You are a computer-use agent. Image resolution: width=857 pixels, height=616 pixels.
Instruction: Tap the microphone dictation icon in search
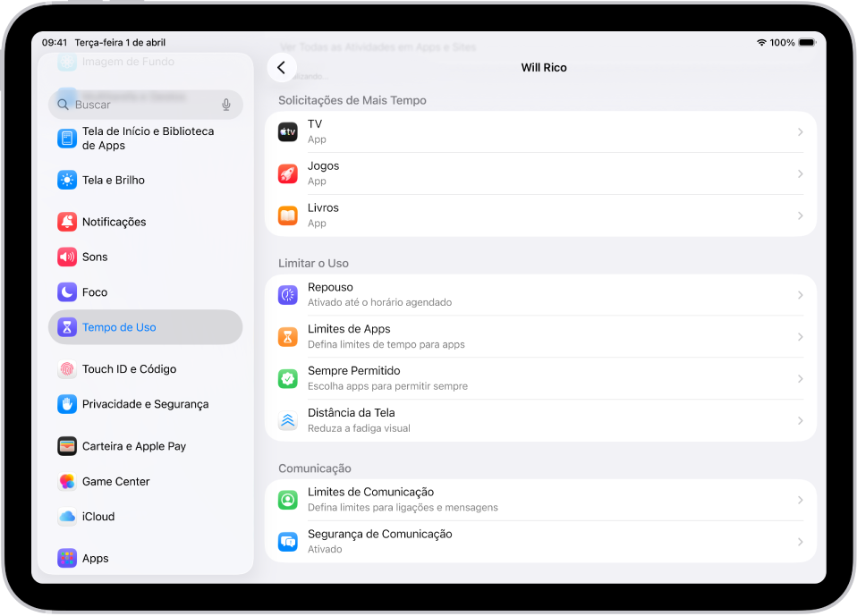[x=226, y=105]
